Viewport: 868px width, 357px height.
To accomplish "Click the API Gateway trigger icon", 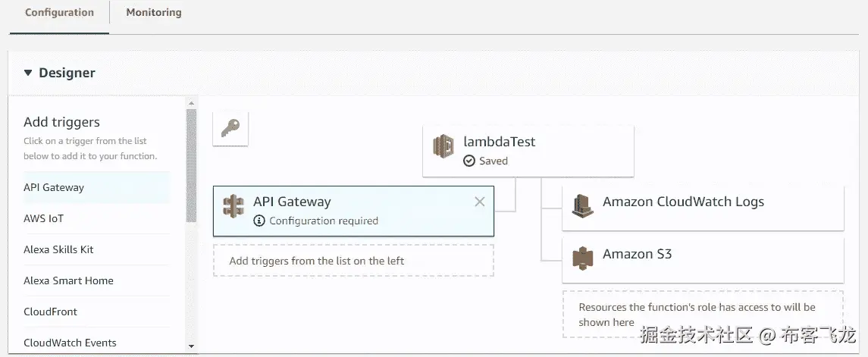I will click(x=233, y=206).
